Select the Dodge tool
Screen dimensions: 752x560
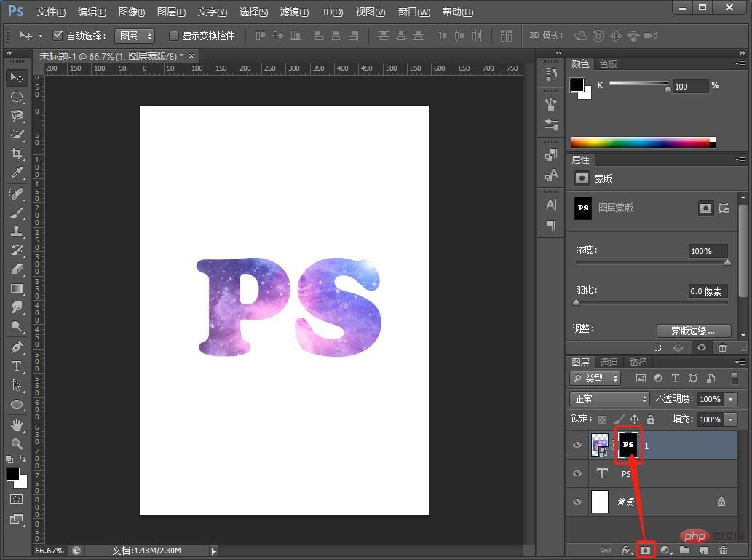point(17,327)
